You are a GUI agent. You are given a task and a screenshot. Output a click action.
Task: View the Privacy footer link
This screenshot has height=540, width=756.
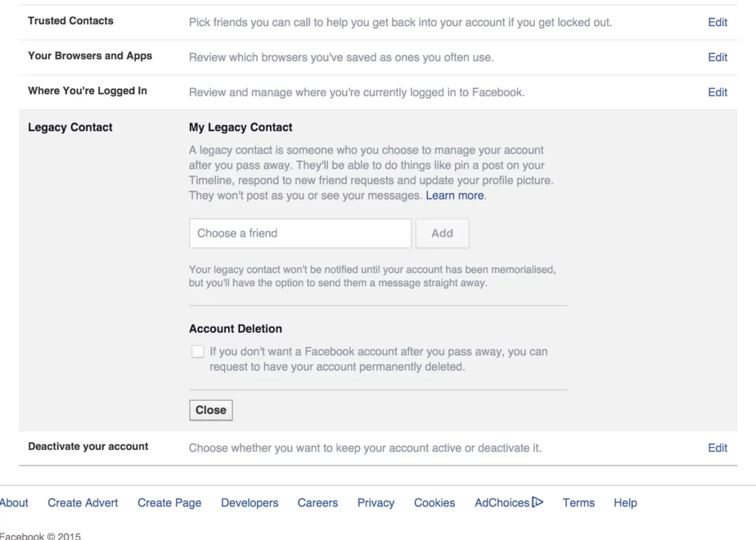pyautogui.click(x=375, y=503)
